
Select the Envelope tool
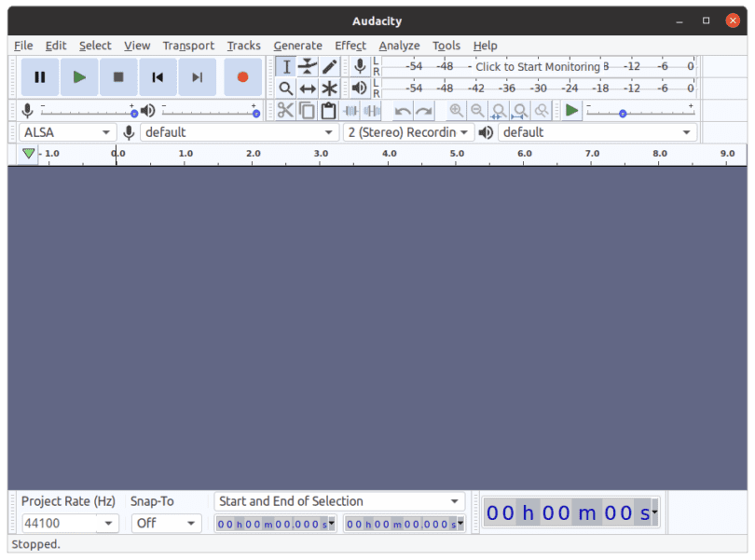[x=308, y=66]
